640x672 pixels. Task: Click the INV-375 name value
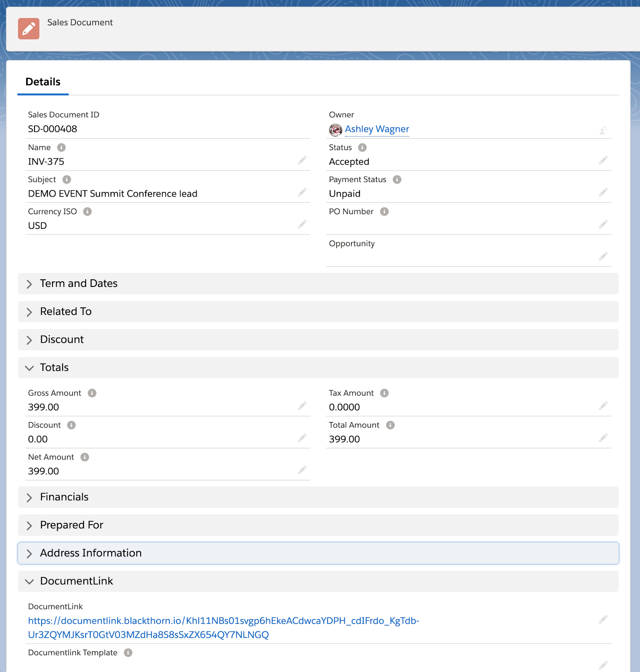click(x=46, y=162)
